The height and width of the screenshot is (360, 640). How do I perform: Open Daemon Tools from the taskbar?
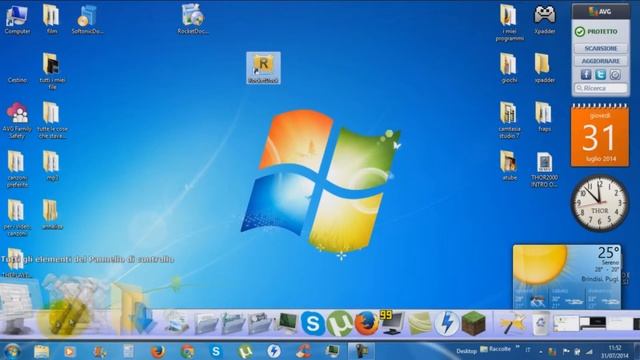[274, 351]
